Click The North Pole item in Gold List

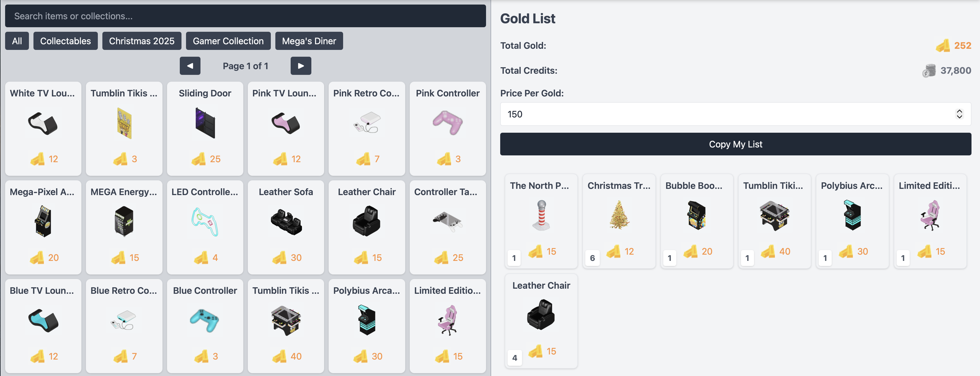pyautogui.click(x=541, y=215)
